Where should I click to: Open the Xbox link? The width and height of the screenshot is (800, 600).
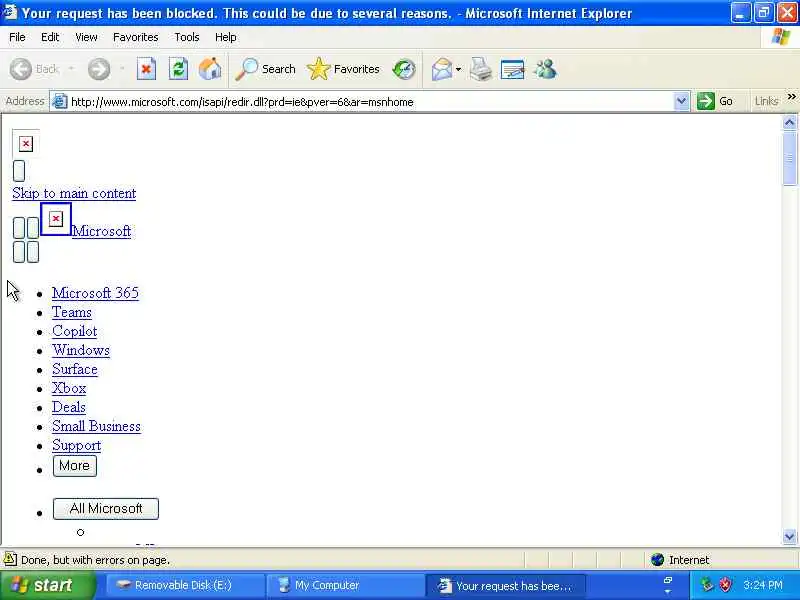[69, 388]
